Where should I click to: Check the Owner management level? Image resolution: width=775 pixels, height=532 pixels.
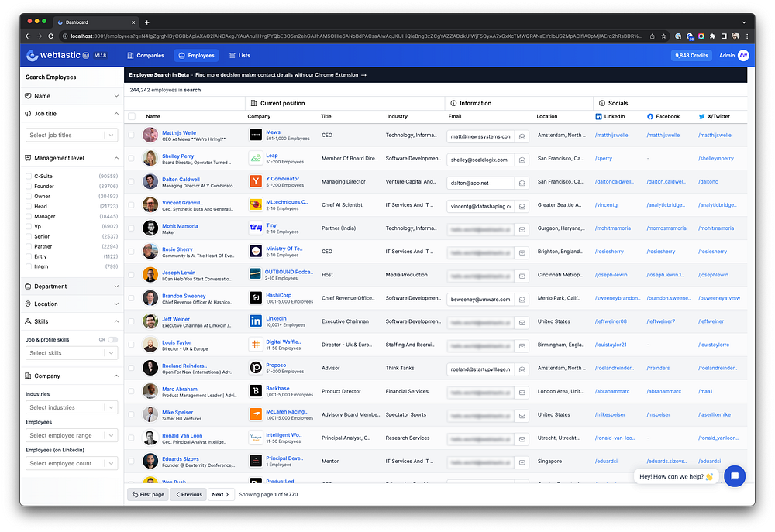29,196
